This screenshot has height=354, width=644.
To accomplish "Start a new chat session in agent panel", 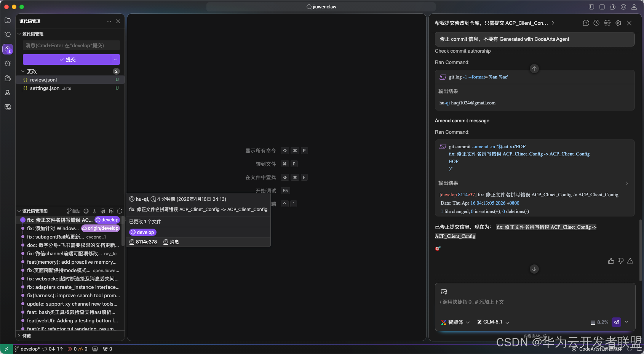I will tap(586, 23).
